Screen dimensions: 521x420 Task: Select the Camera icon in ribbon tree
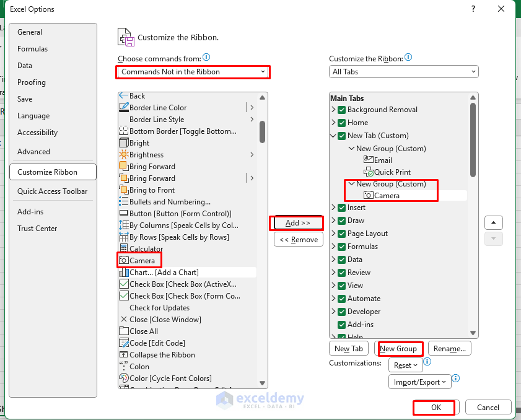coord(368,195)
